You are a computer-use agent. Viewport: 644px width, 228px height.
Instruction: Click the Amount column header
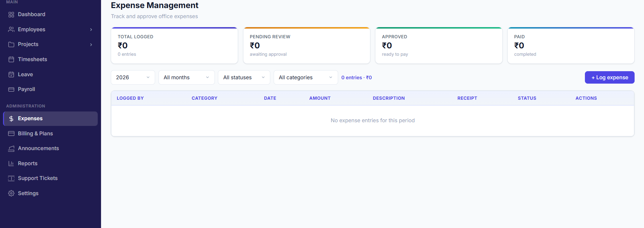coord(320,98)
